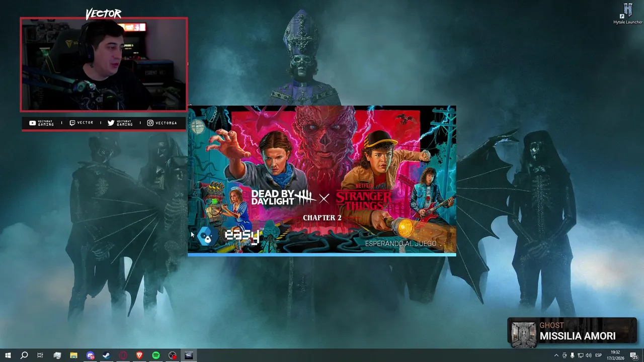Screen dimensions: 644x362
Task: Open Steam from the taskbar
Action: click(x=107, y=355)
